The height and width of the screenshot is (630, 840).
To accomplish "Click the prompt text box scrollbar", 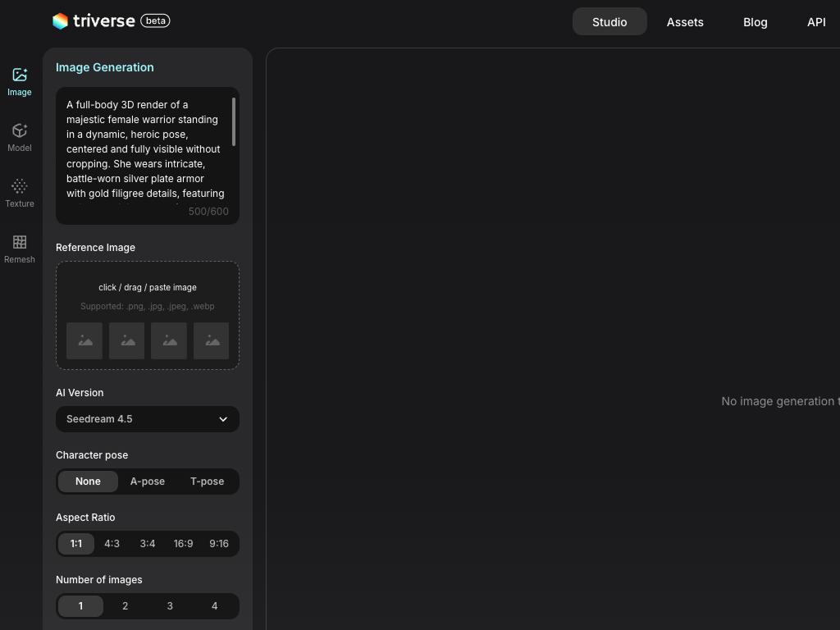I will (234, 122).
